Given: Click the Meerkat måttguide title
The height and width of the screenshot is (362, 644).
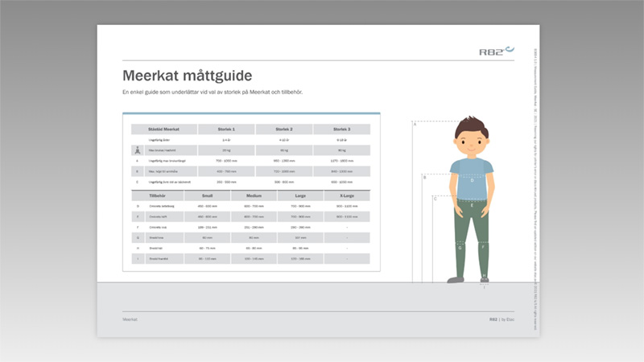Looking at the screenshot, I should click(187, 76).
